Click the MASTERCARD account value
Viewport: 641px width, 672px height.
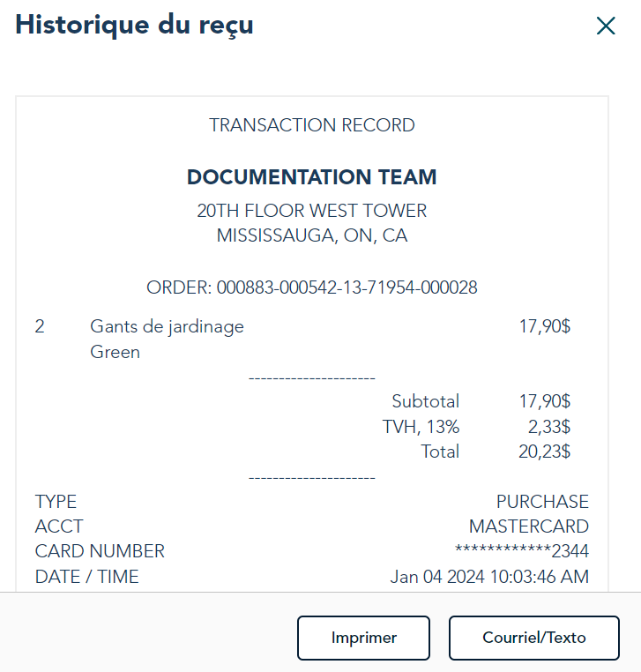(x=529, y=526)
